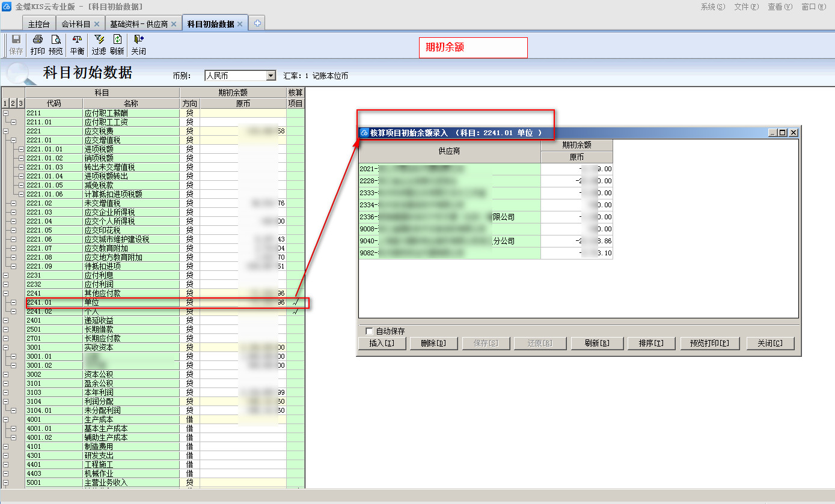Click the plus icon to add new tab
Screen dimensions: 835x504
(x=257, y=23)
